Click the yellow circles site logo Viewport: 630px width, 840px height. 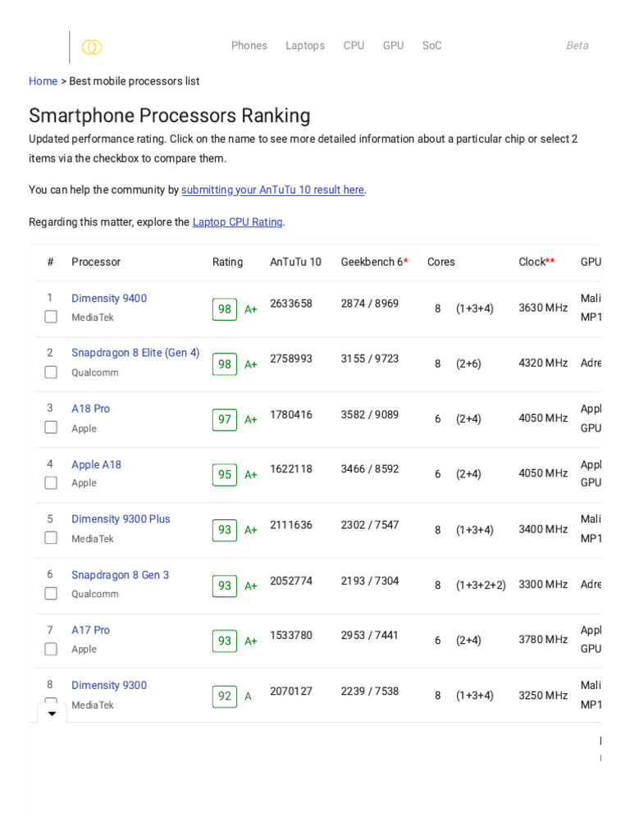(x=92, y=47)
